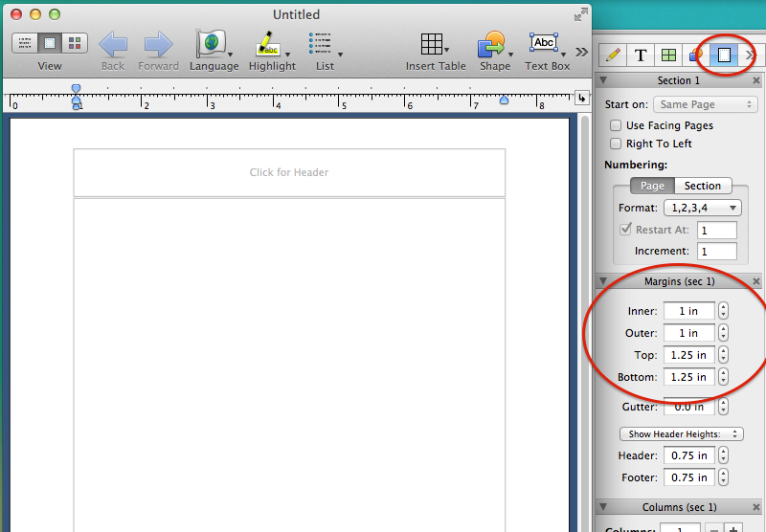The width and height of the screenshot is (766, 532).
Task: Open the numbering Format 1,2,3,4 dropdown
Action: point(703,208)
